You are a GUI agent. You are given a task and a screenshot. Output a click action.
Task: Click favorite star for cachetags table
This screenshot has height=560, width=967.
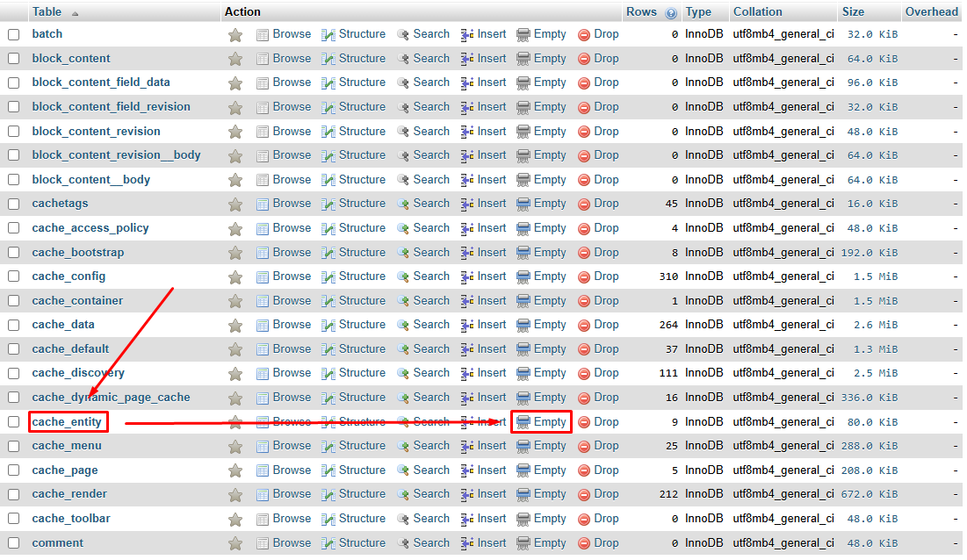click(235, 205)
